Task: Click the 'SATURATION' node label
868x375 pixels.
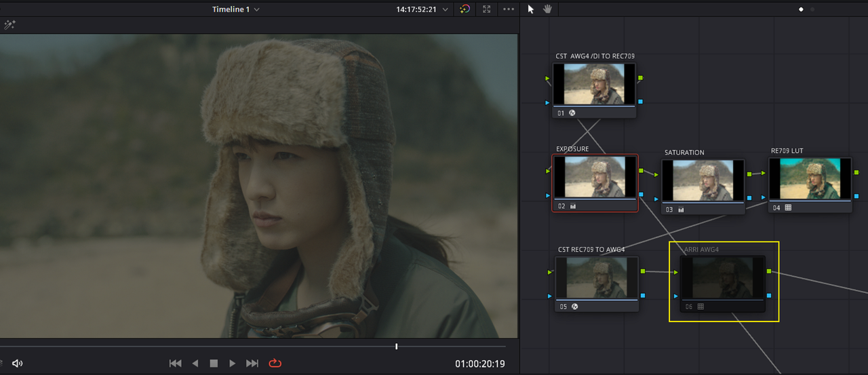Action: [x=684, y=153]
